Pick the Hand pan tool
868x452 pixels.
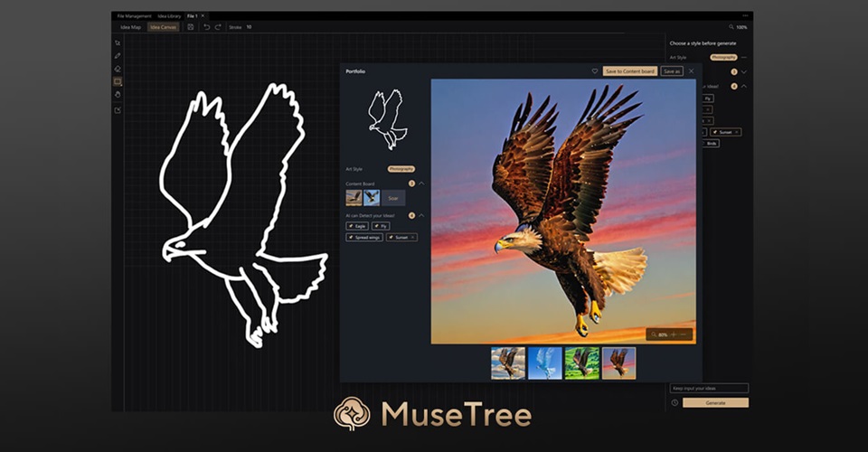click(x=118, y=94)
